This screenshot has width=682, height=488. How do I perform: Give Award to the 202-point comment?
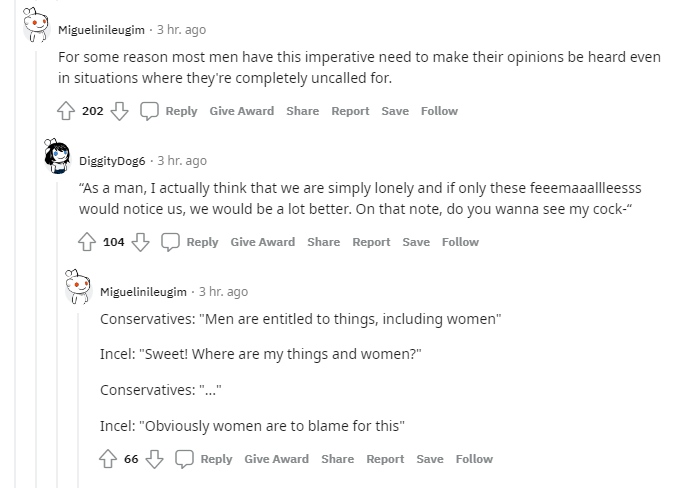(x=242, y=111)
